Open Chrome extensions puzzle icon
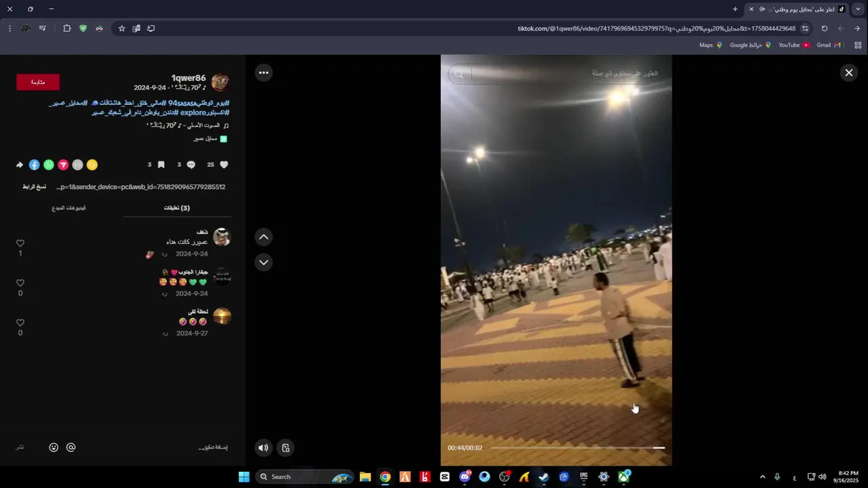868x488 pixels. (x=66, y=28)
